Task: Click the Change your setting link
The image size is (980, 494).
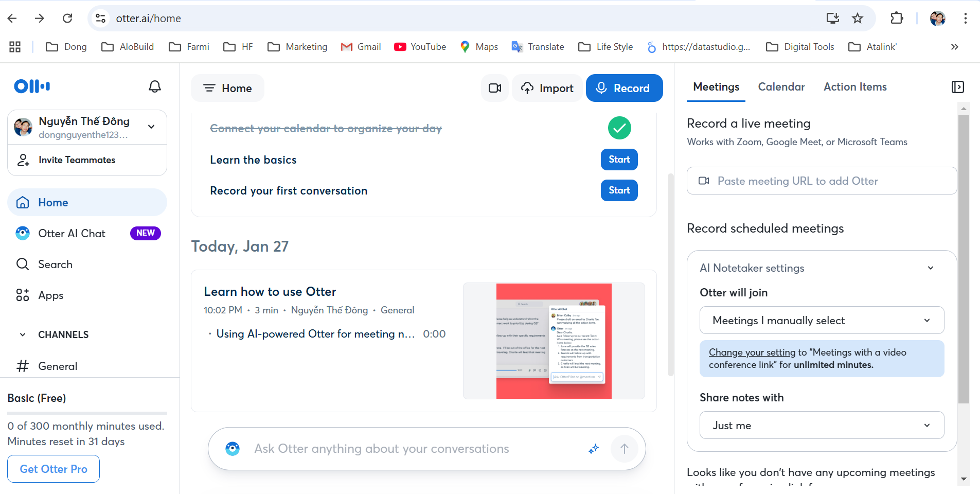Action: (x=752, y=352)
